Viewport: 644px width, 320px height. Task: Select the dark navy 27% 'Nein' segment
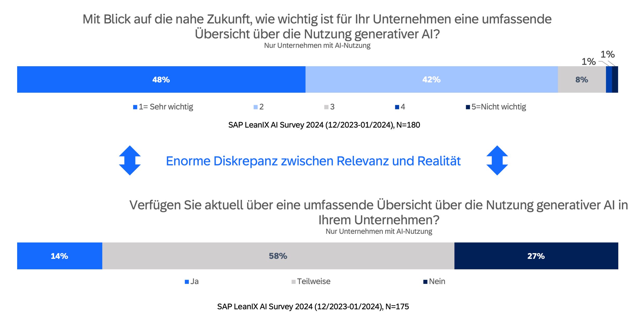tap(536, 256)
